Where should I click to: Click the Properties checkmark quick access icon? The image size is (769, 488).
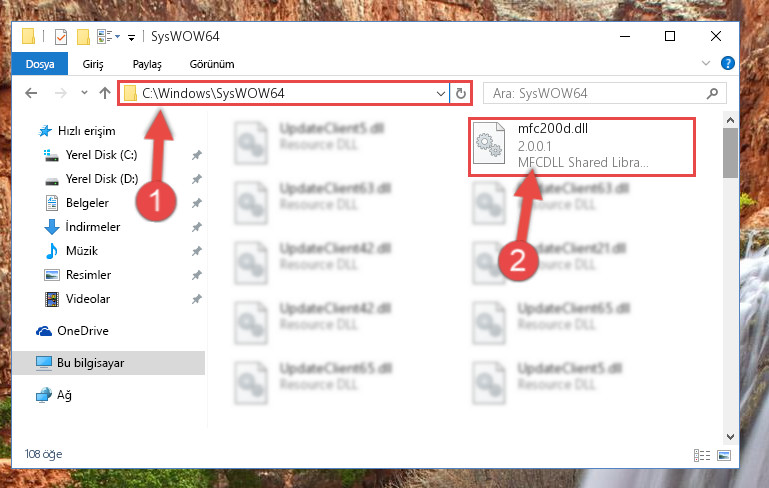(x=61, y=37)
